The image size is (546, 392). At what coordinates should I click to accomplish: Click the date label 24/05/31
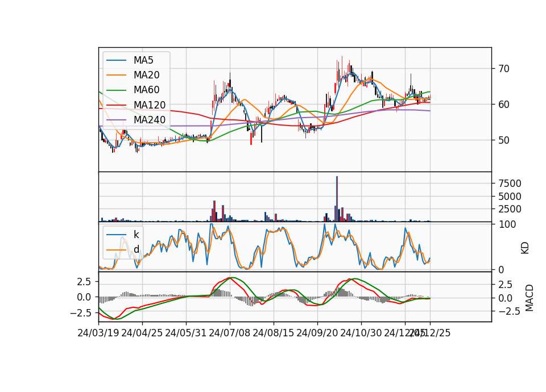pyautogui.click(x=185, y=333)
